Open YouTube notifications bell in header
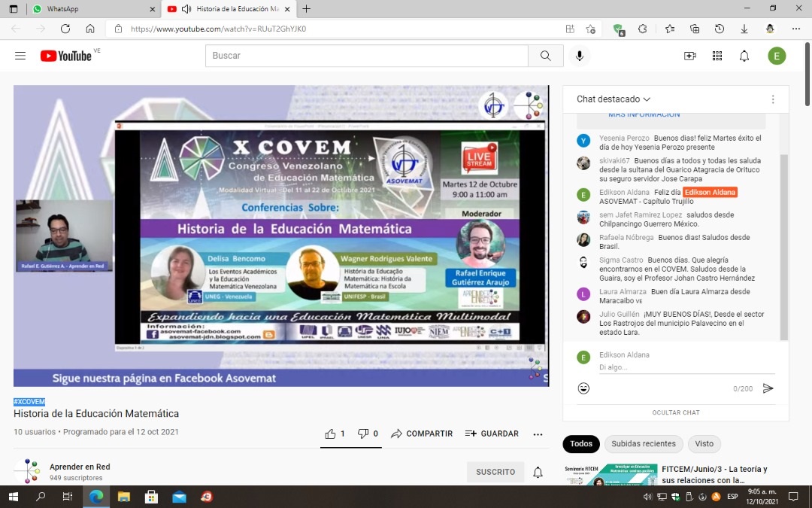The width and height of the screenshot is (812, 508). pyautogui.click(x=744, y=56)
